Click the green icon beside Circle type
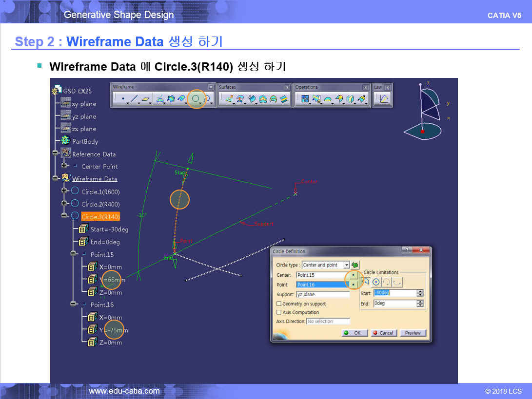This screenshot has height=399, width=532. (x=355, y=265)
